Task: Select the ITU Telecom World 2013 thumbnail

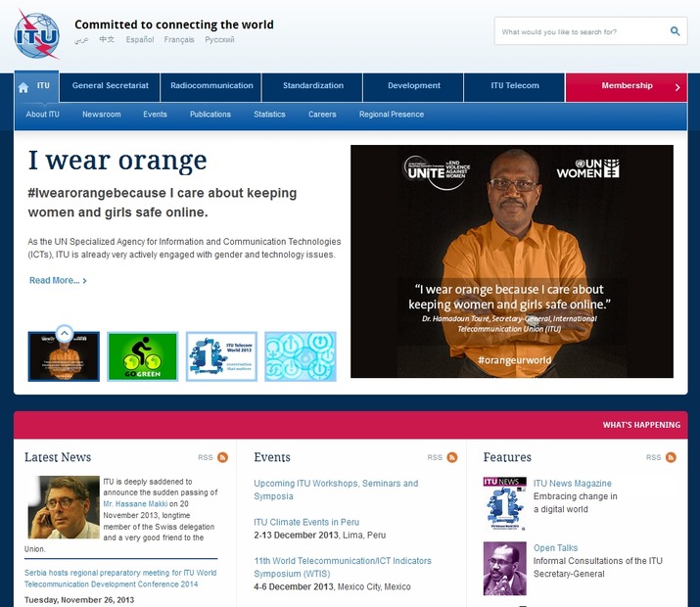Action: tap(221, 356)
